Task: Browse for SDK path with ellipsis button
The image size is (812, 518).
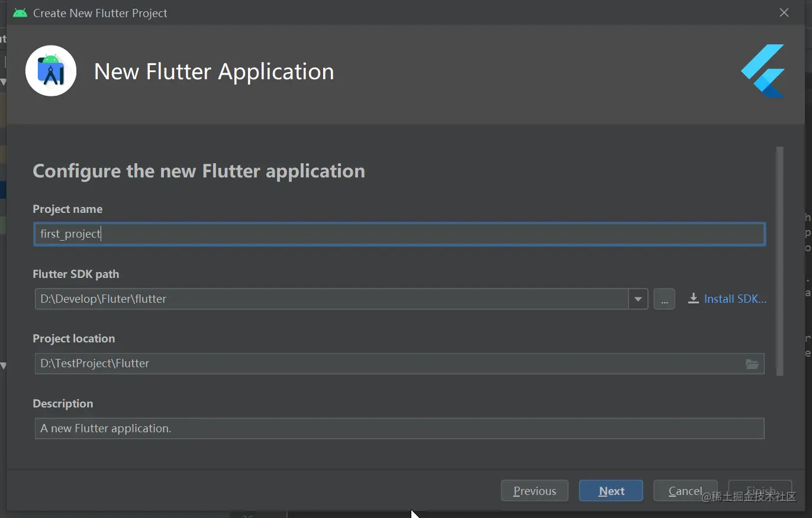Action: click(665, 299)
